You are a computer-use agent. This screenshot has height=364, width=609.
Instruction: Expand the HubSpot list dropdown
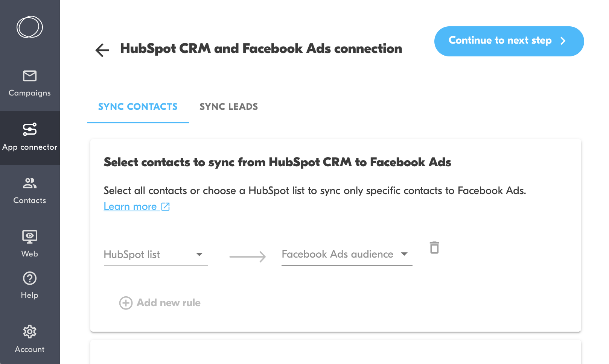pyautogui.click(x=155, y=255)
